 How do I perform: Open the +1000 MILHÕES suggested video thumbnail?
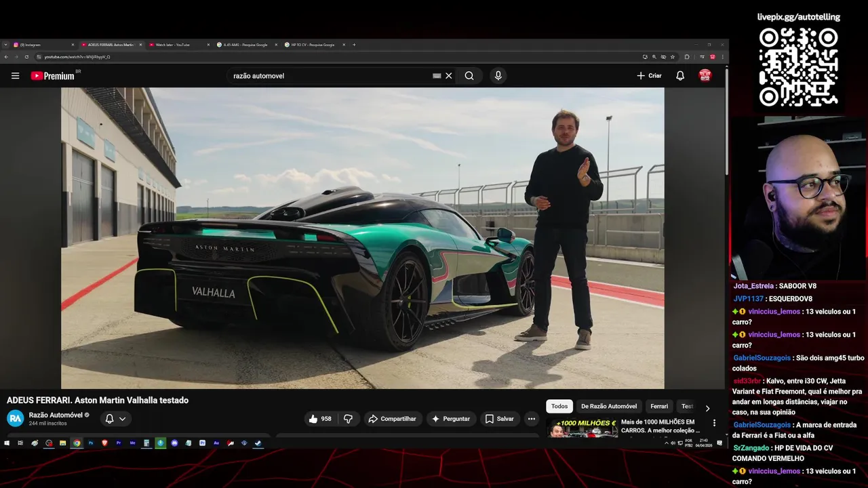pos(582,428)
